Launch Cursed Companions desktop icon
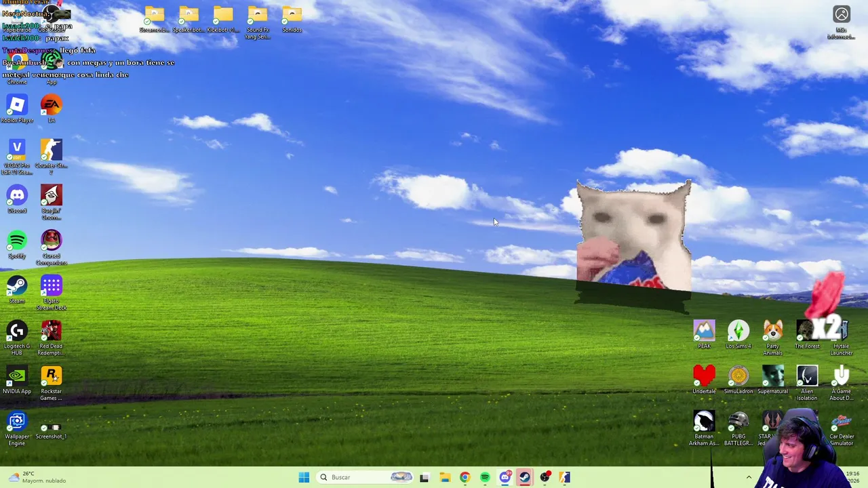This screenshot has height=488, width=868. click(51, 247)
